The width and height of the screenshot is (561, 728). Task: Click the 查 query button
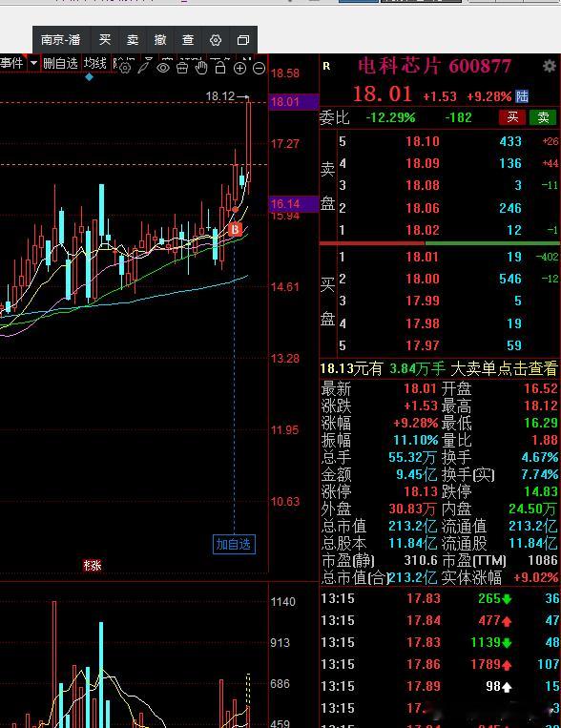tap(188, 40)
